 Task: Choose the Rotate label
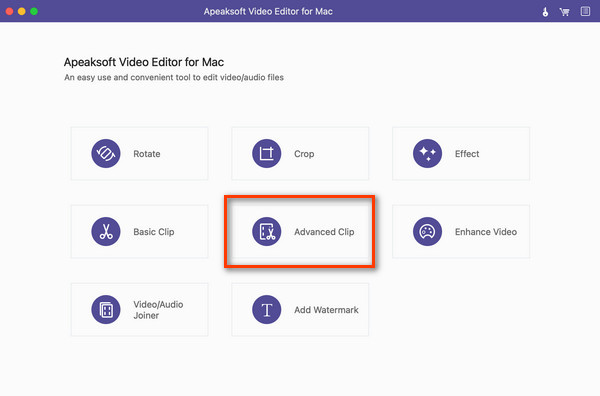pyautogui.click(x=147, y=154)
